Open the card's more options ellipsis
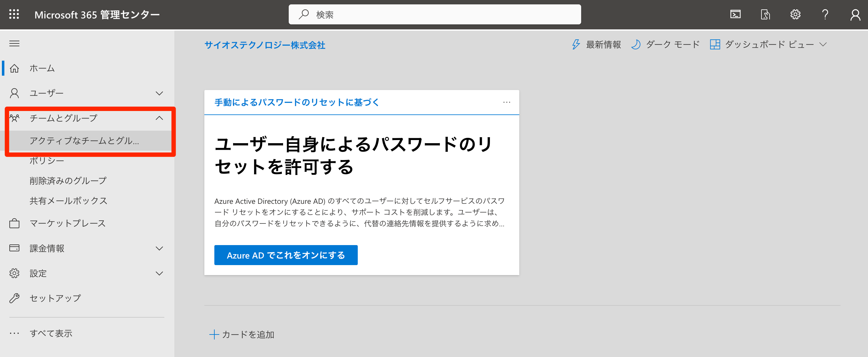 click(x=506, y=102)
